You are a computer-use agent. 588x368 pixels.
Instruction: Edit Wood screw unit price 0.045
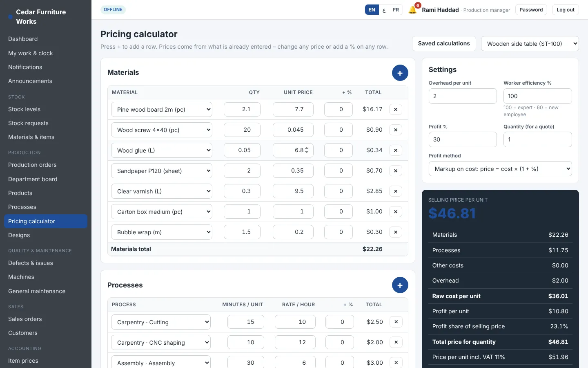(293, 130)
